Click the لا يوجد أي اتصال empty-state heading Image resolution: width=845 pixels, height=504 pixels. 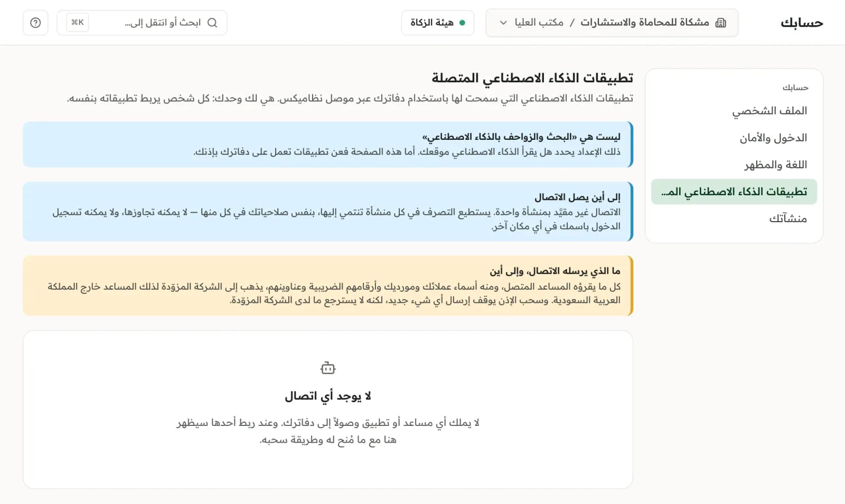click(x=328, y=396)
